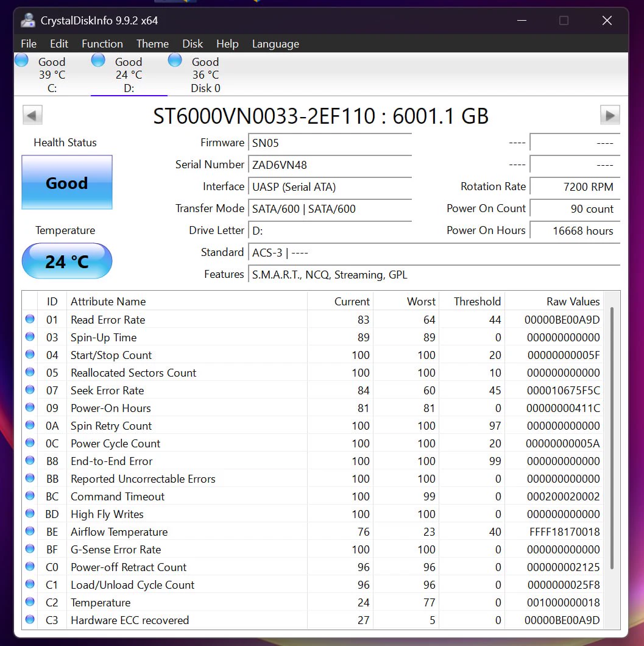
Task: Click the Good health status button
Action: (66, 182)
